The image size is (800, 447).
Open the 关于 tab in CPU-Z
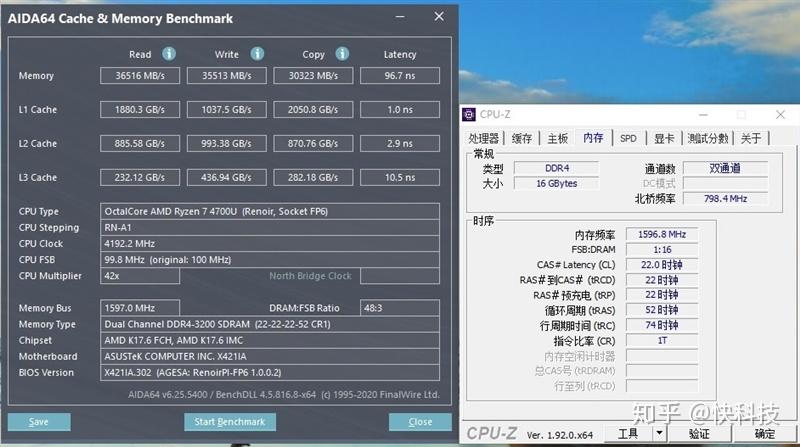coord(751,138)
